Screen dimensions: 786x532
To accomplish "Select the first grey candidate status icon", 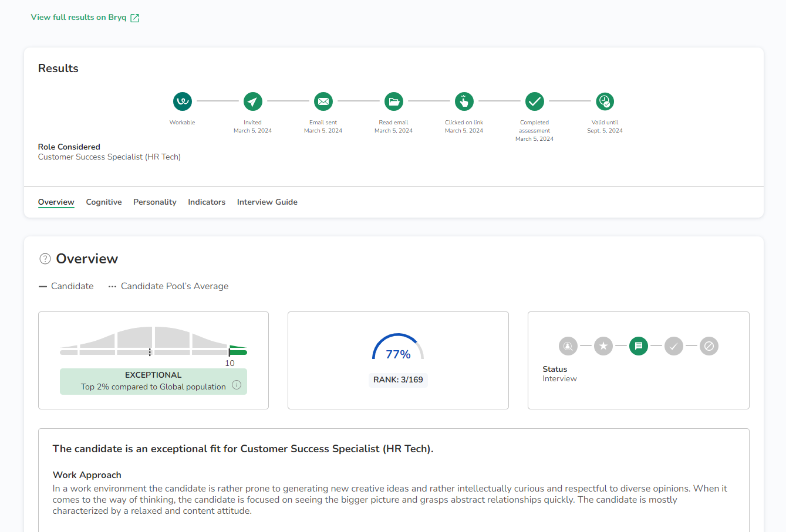I will click(568, 346).
